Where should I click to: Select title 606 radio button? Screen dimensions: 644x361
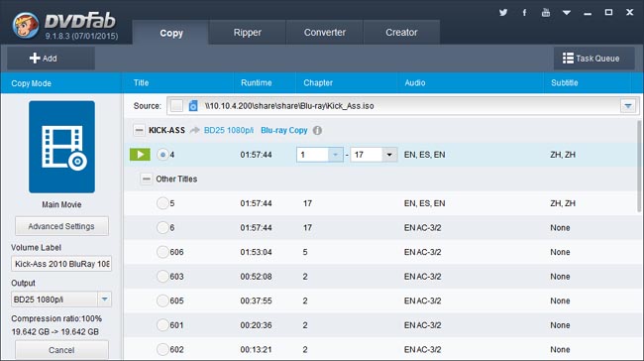tap(162, 252)
